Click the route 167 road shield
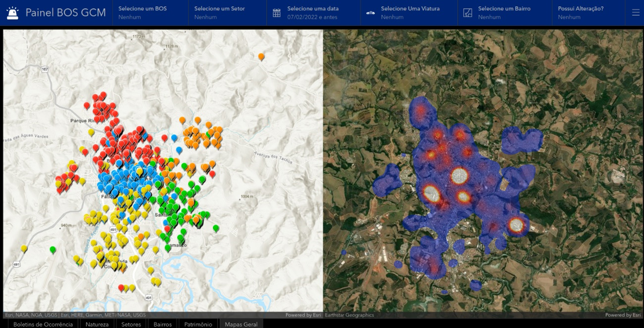Image resolution: width=644 pixels, height=328 pixels. point(45,69)
